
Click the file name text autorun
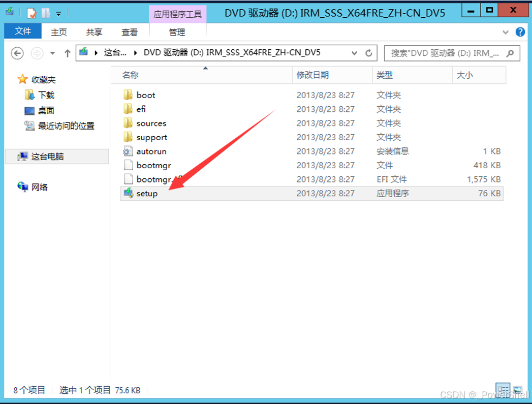pyautogui.click(x=151, y=151)
